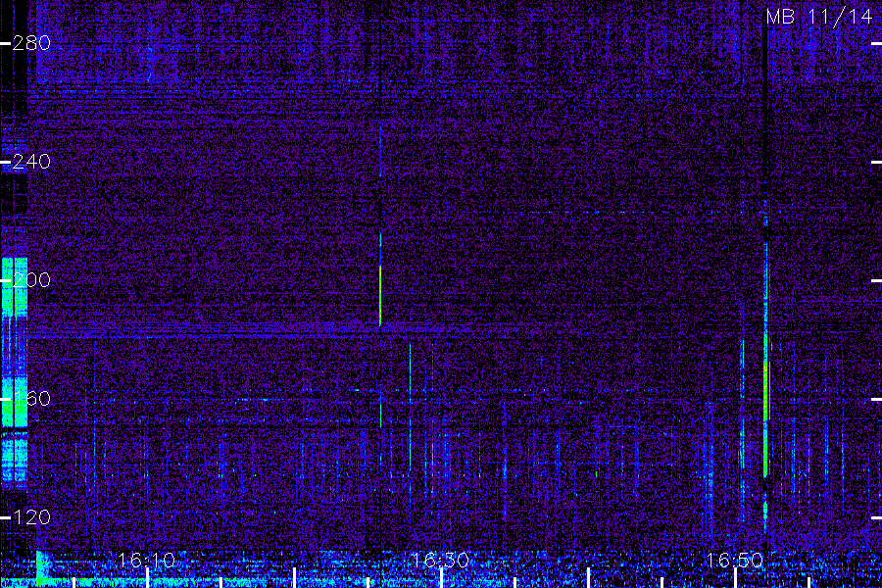Click the tick mark under 16:50
Screen dimensions: 882x588
pyautogui.click(x=735, y=578)
